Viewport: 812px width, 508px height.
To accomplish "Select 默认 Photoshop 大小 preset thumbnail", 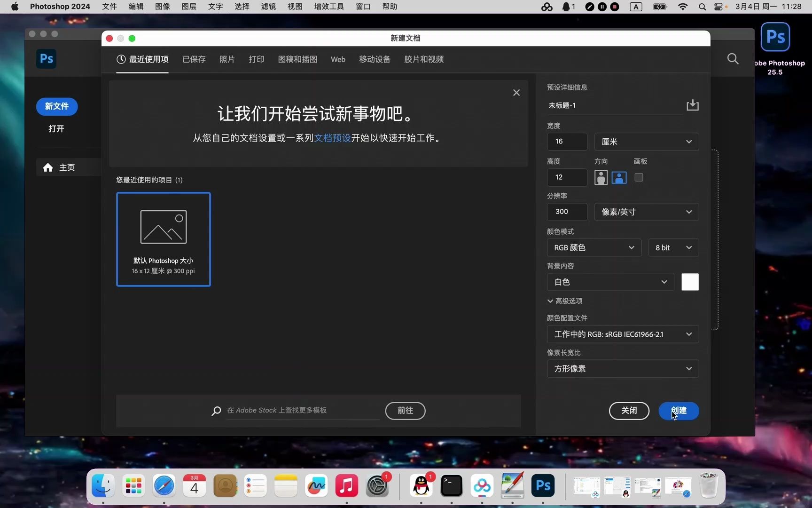I will coord(164,239).
